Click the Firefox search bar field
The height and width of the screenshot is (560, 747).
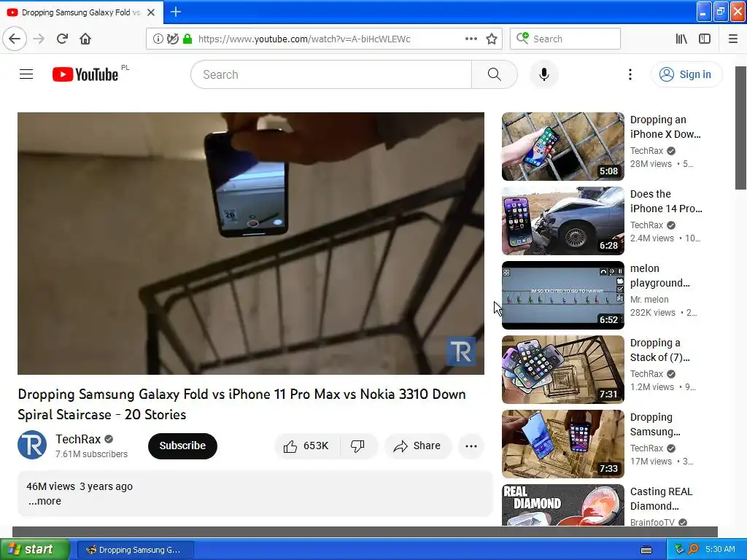click(565, 39)
